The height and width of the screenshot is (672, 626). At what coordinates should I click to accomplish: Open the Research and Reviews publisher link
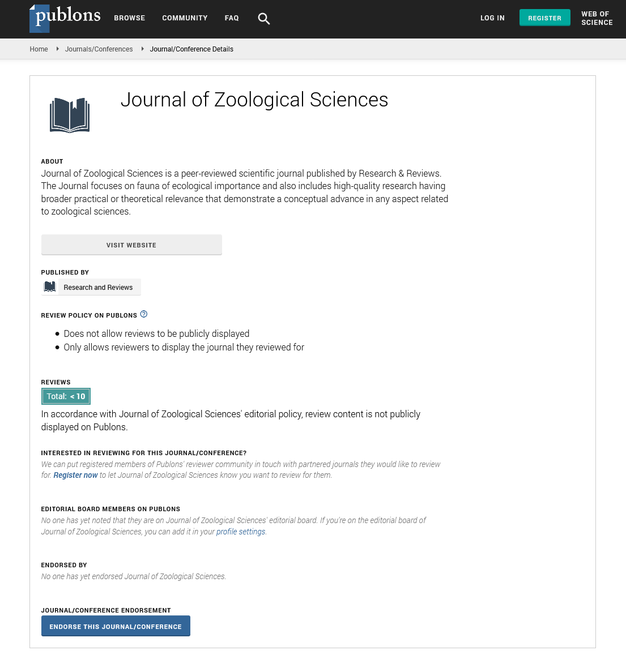[x=98, y=288]
